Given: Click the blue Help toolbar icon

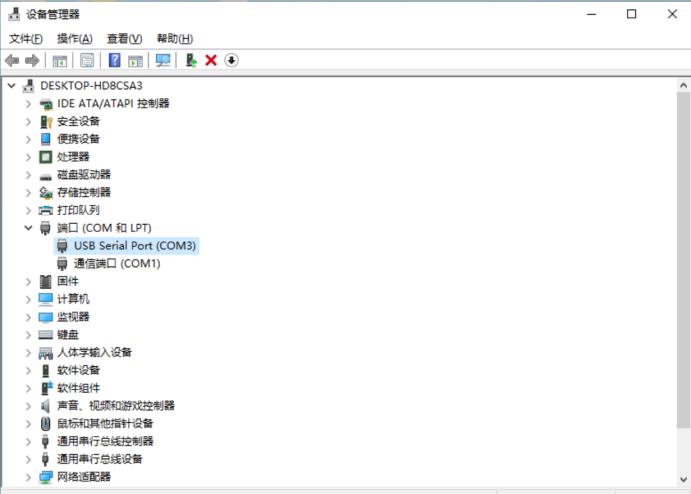Looking at the screenshot, I should coord(115,60).
